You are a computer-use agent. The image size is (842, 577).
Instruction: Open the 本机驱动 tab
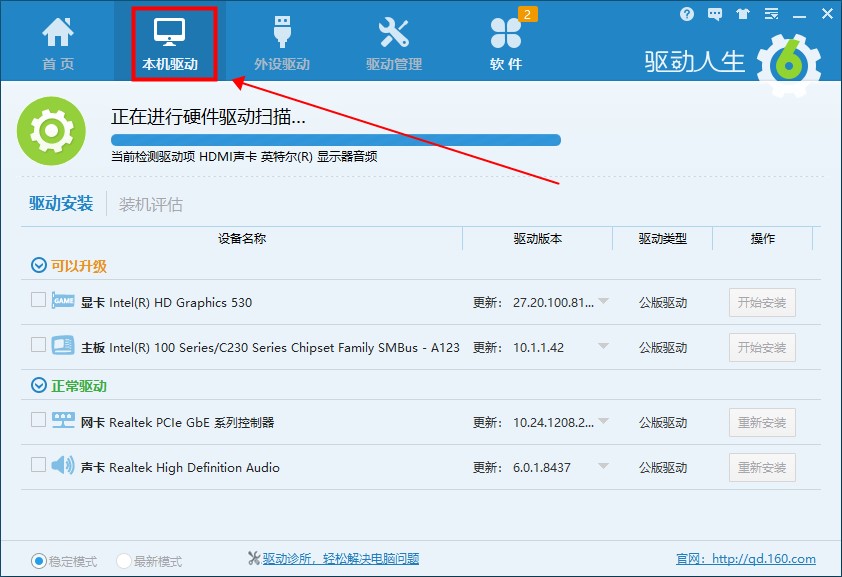(x=170, y=43)
